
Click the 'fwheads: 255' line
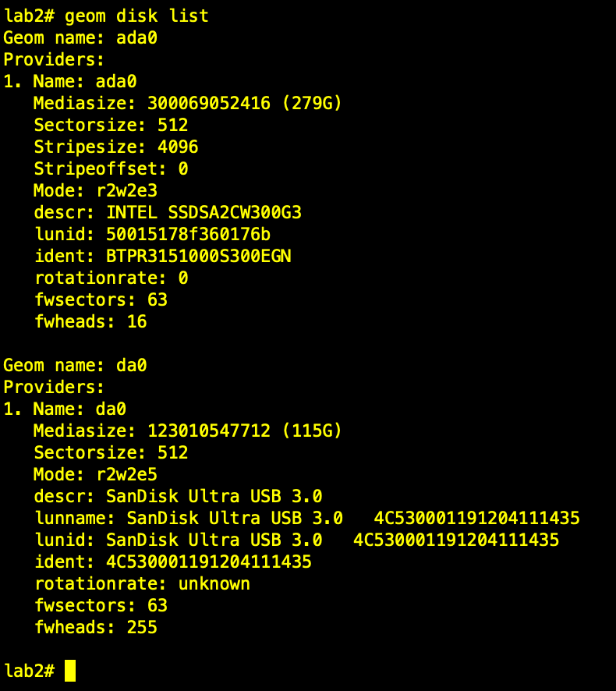click(96, 628)
